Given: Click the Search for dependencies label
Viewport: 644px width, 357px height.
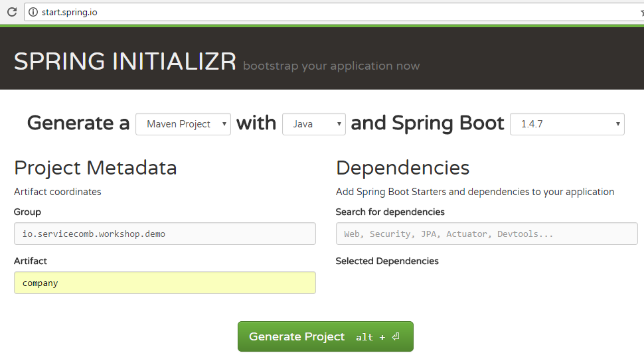Looking at the screenshot, I should tap(390, 212).
